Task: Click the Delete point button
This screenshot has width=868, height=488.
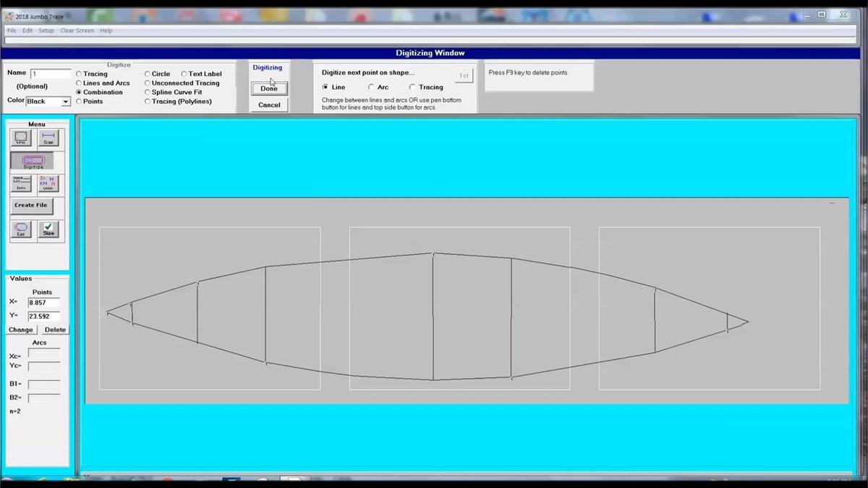Action: click(55, 330)
